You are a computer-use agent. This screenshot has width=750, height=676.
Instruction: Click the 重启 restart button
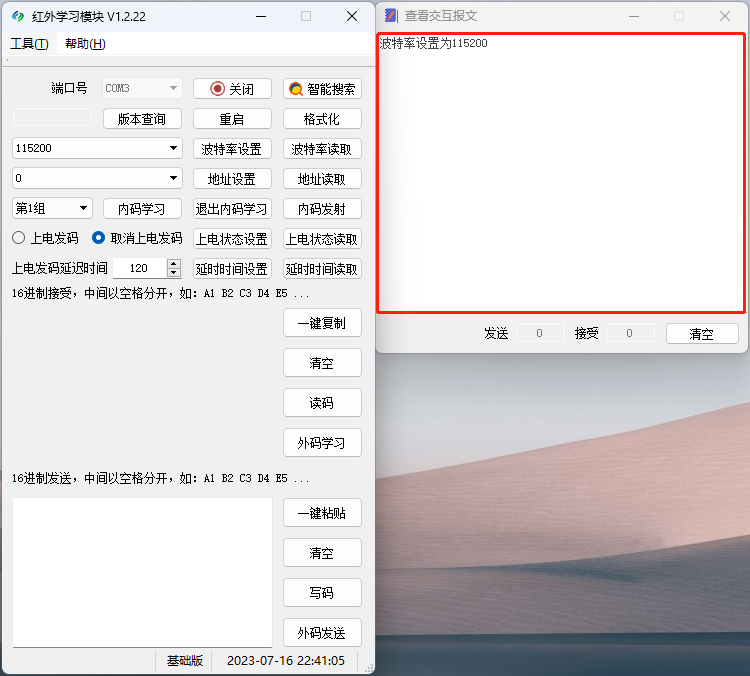[x=232, y=119]
